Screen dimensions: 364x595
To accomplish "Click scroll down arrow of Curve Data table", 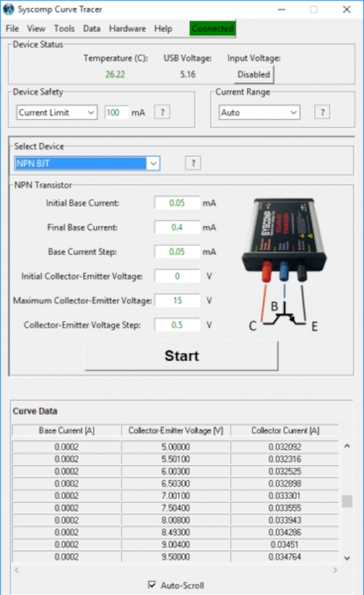I will 347,558.
